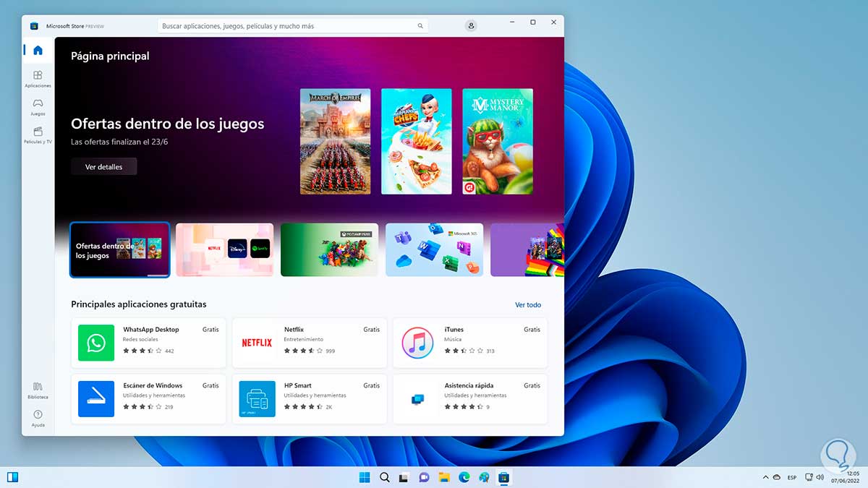Click the WhatsApp Desktop app icon

pos(96,343)
